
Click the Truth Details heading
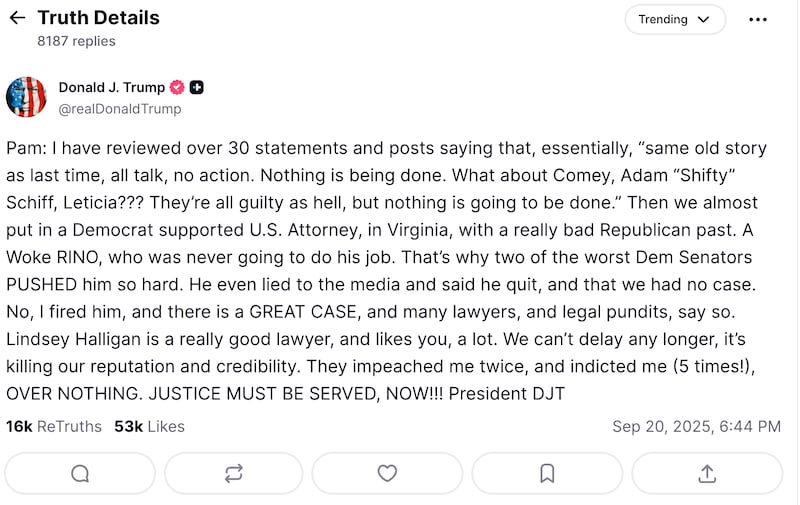pyautogui.click(x=98, y=18)
